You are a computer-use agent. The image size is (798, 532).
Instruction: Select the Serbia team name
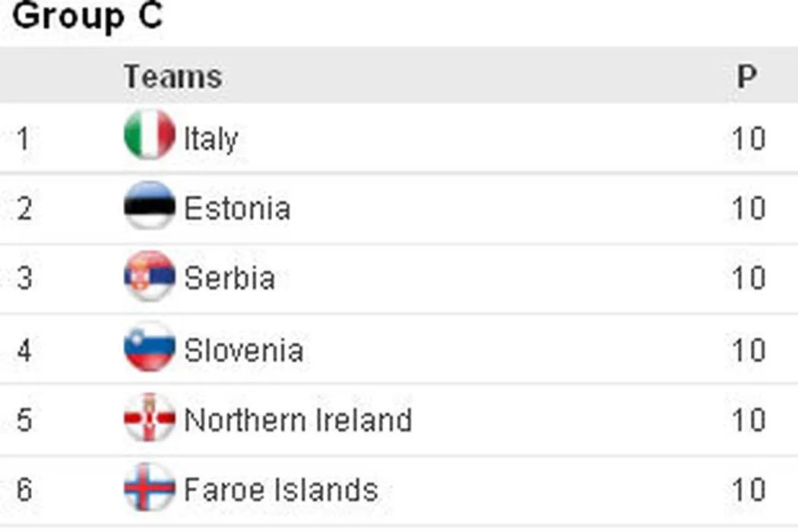click(229, 279)
